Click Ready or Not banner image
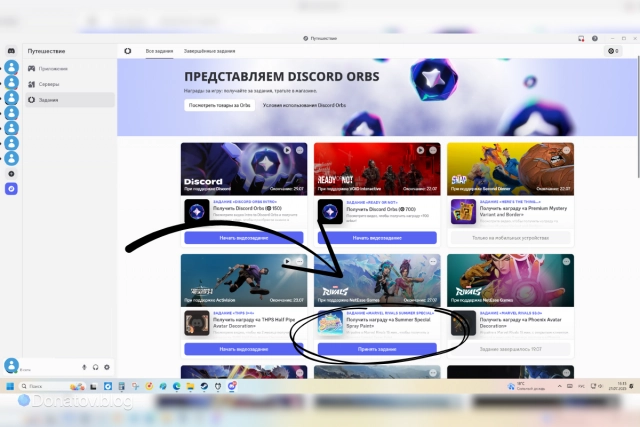The image size is (640, 427). pos(377,169)
